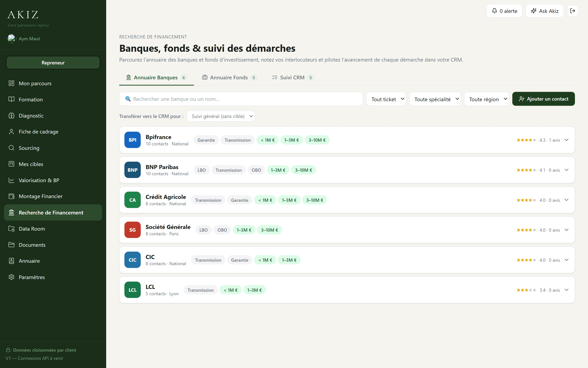Click the Ask Akiz sparkle icon
588x368 pixels.
pos(534,11)
